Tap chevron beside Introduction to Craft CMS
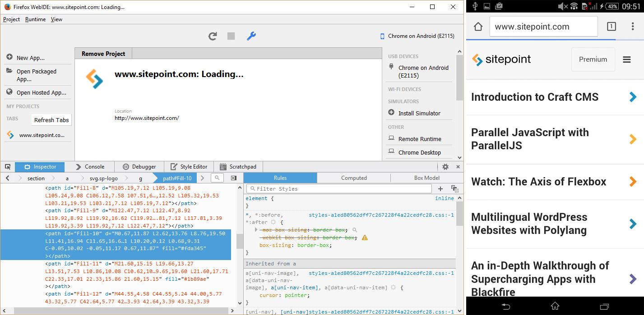This screenshot has width=644, height=315. click(633, 97)
